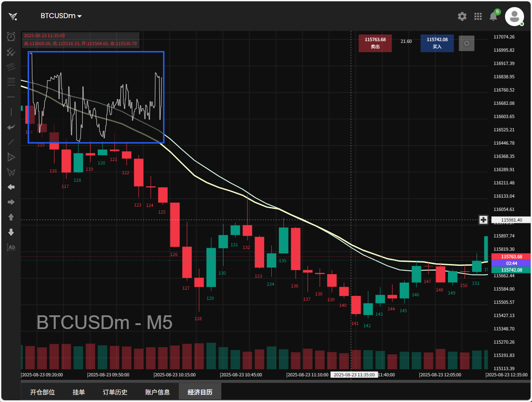
Task: Toggle the crosshair plus marker at 115981.40
Action: click(x=484, y=220)
